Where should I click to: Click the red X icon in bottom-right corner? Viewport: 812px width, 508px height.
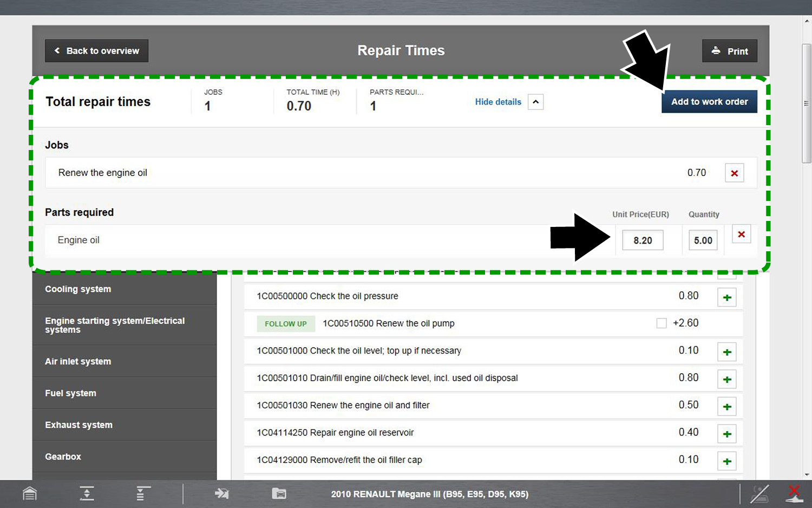[x=794, y=493]
